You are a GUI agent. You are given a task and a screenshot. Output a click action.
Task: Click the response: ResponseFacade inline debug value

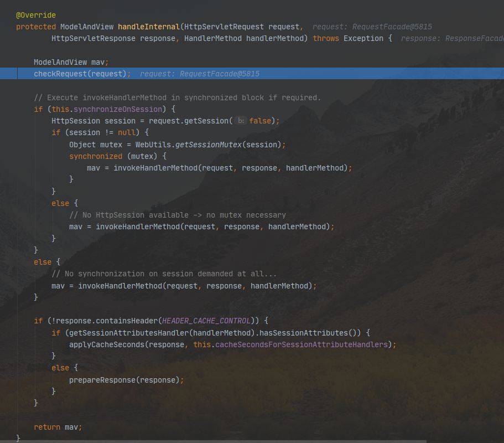point(452,38)
